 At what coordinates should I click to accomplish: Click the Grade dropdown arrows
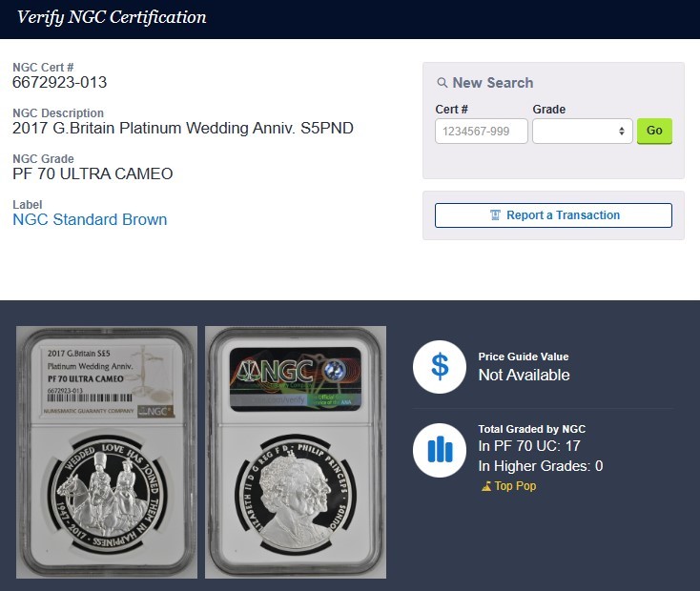tap(622, 131)
